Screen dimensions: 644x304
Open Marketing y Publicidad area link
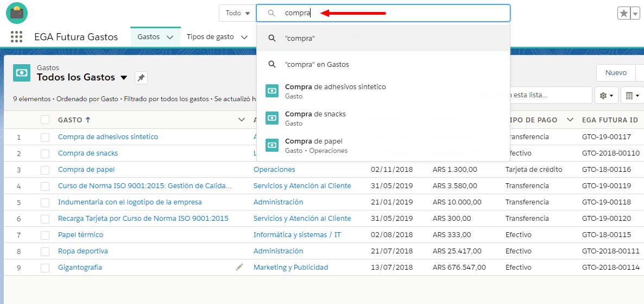[291, 268]
